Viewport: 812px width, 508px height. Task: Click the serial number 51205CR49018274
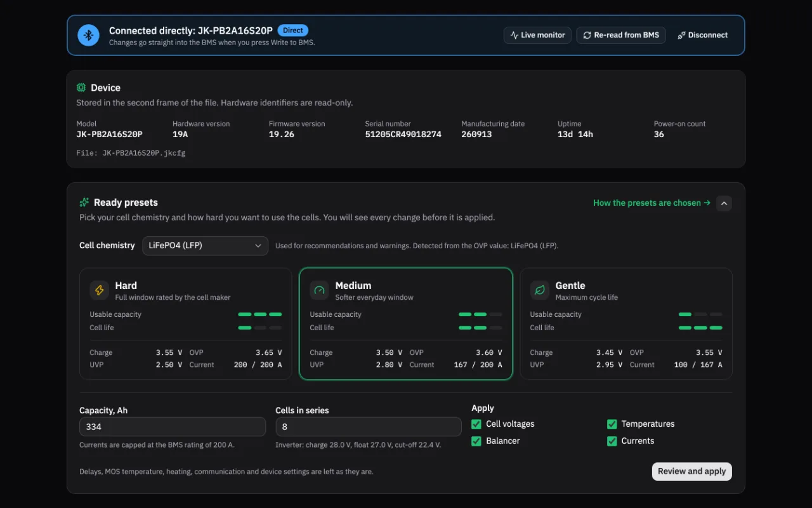[x=403, y=135]
